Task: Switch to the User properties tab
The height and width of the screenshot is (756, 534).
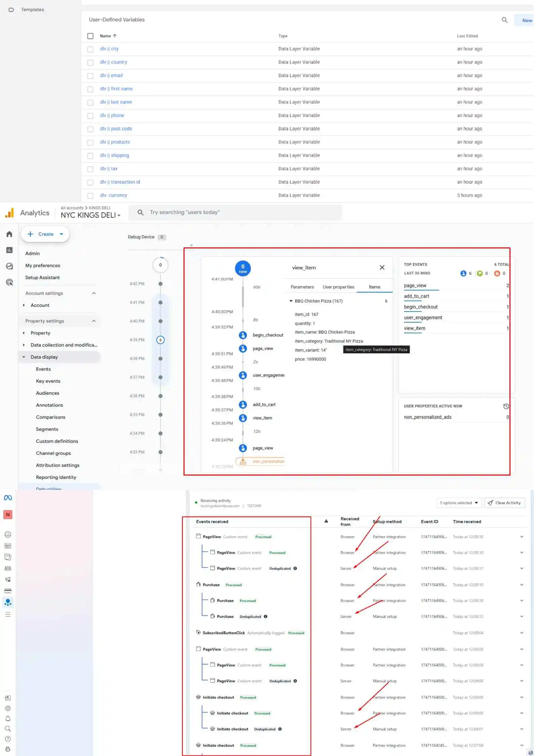Action: click(x=338, y=287)
